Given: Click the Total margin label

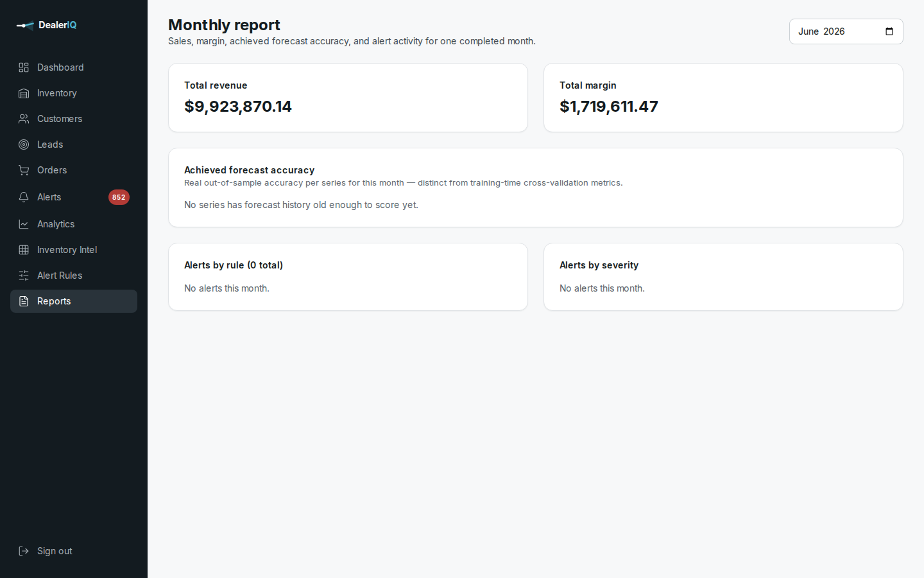Looking at the screenshot, I should click(x=588, y=85).
